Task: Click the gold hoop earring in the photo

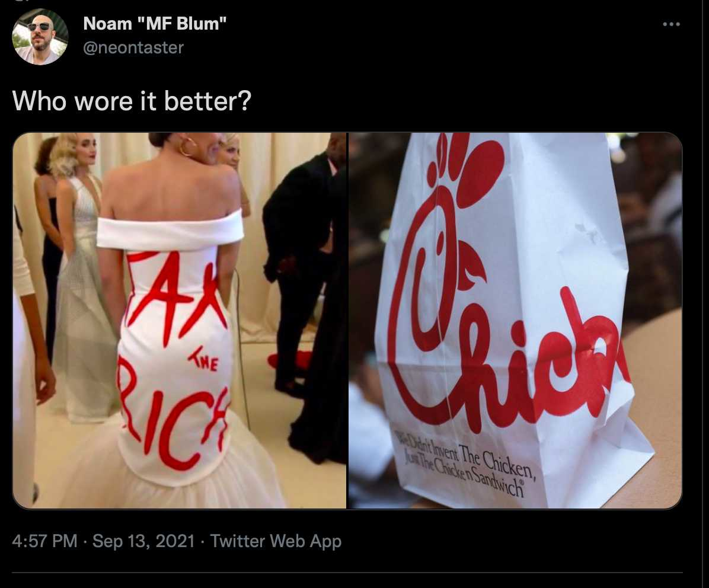Action: coord(188,147)
